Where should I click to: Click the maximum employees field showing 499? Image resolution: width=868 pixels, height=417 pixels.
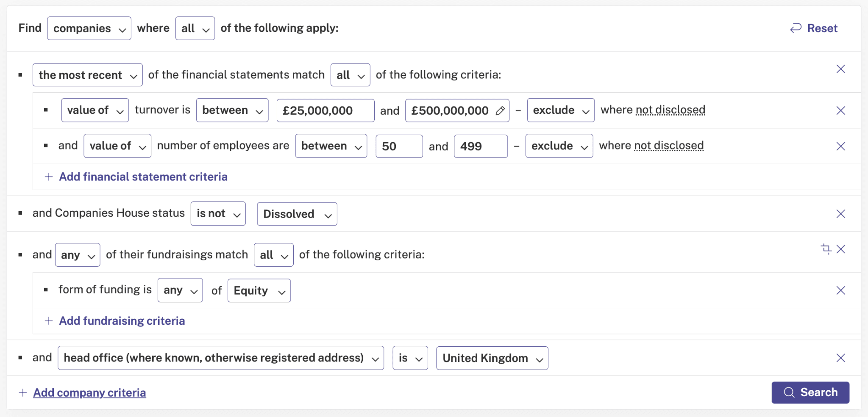coord(481,146)
